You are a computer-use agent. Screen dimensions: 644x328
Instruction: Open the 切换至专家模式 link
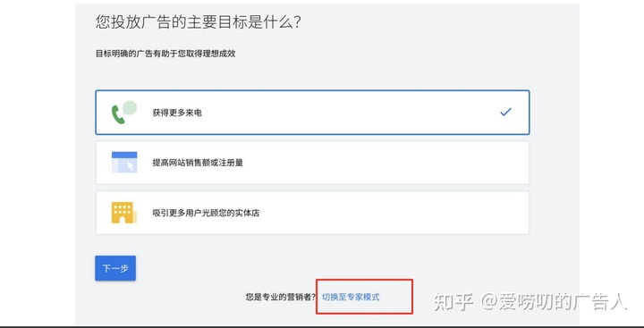[x=351, y=297]
